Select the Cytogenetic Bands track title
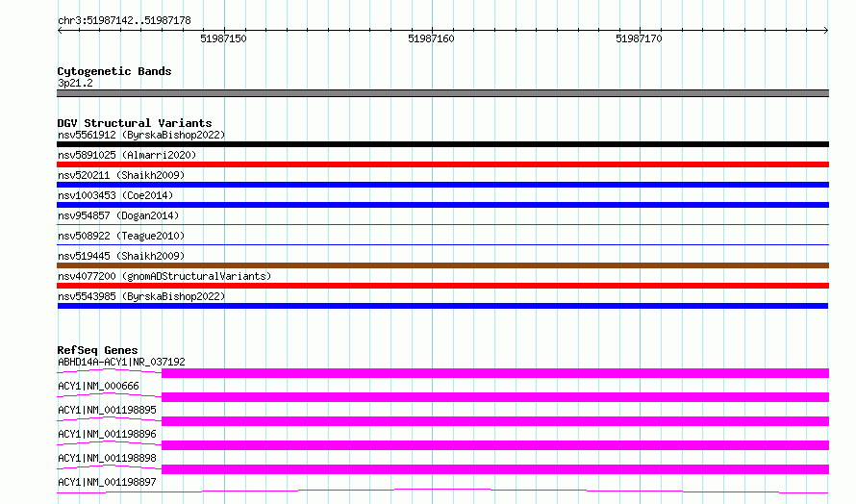 tap(114, 71)
